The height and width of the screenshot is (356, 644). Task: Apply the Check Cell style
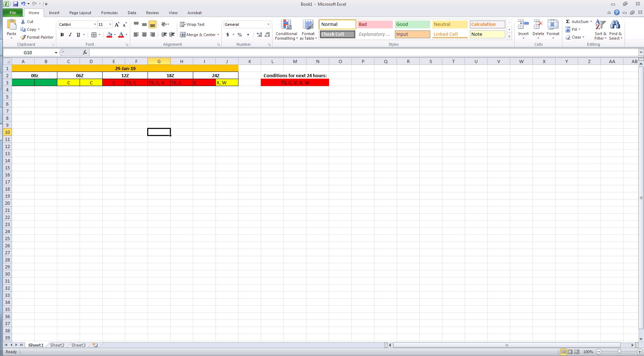point(337,34)
